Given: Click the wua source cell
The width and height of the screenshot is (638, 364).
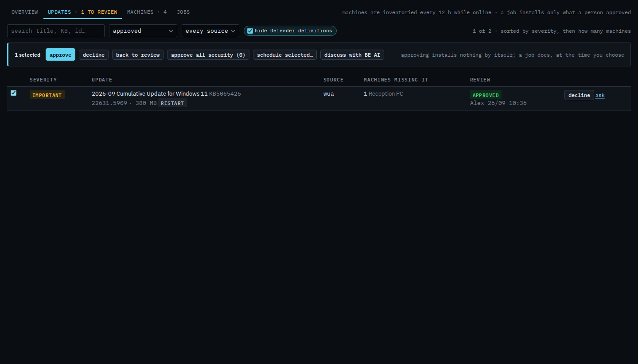Looking at the screenshot, I should 328,93.
